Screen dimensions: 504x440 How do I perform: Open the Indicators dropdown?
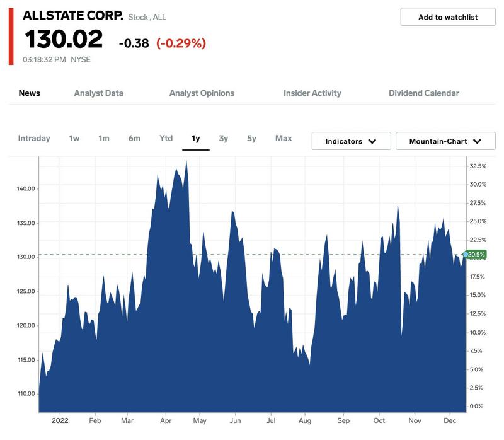(351, 141)
